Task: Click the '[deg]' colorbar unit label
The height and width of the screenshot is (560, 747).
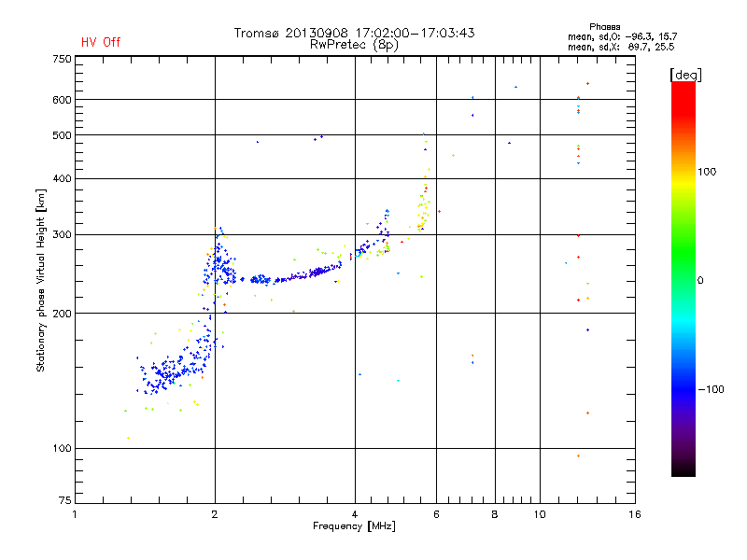Action: pos(685,75)
